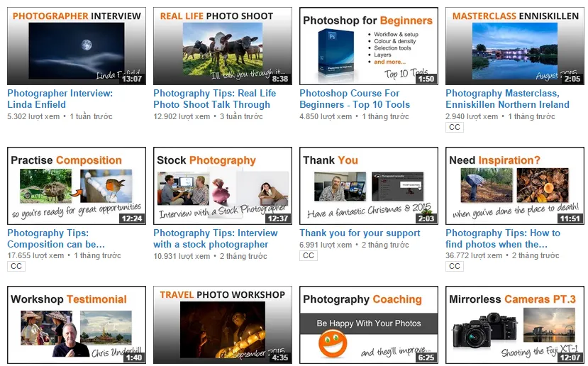Click 'Photography Tips: Real Life Photo Shoot' link
Screen dimensions: 588x366
coord(214,99)
